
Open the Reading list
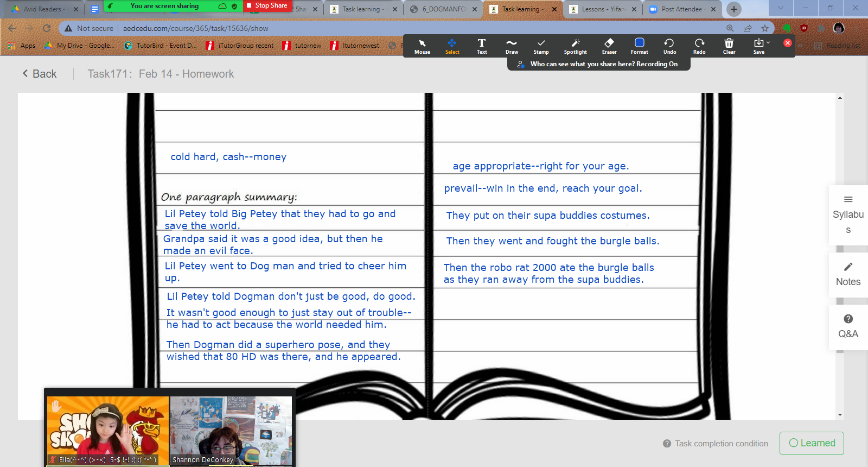838,46
